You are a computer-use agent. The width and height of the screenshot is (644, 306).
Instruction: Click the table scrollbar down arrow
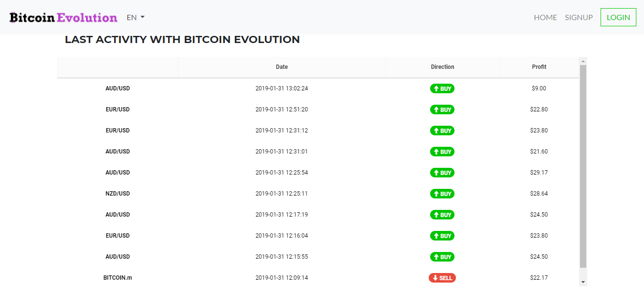coord(583,282)
